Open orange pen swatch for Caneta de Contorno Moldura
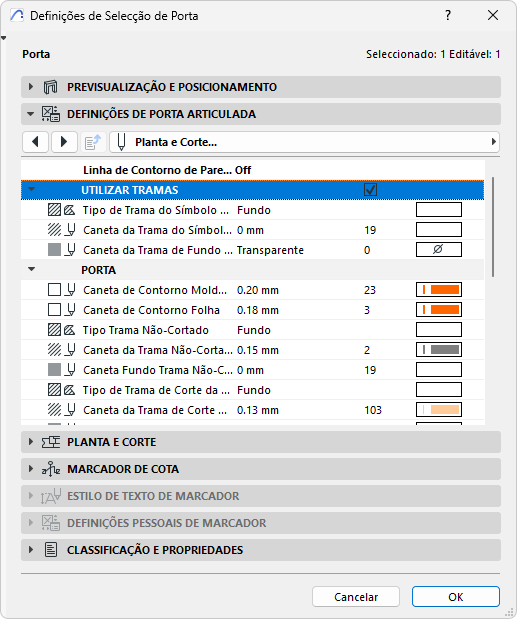 tap(439, 290)
